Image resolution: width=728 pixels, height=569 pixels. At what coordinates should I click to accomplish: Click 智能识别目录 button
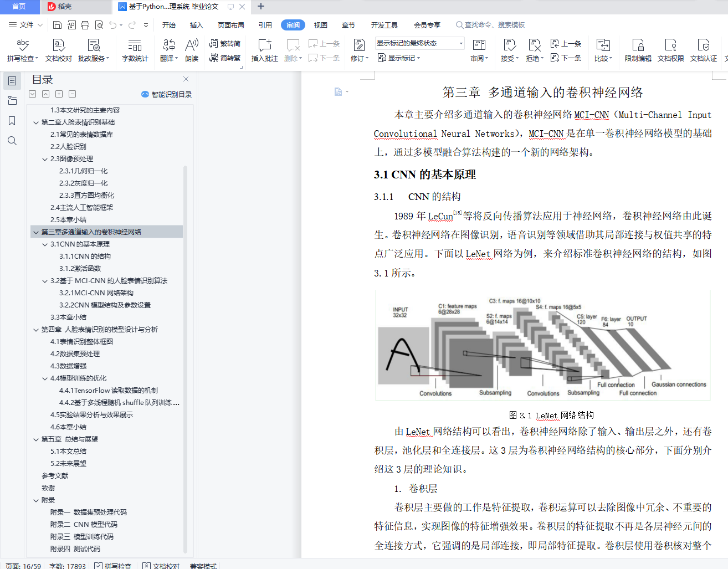(x=166, y=94)
